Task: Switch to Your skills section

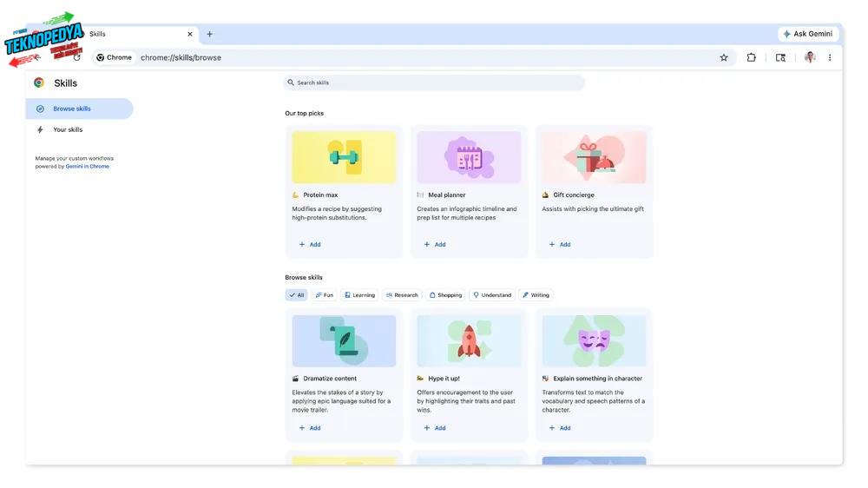Action: click(68, 129)
